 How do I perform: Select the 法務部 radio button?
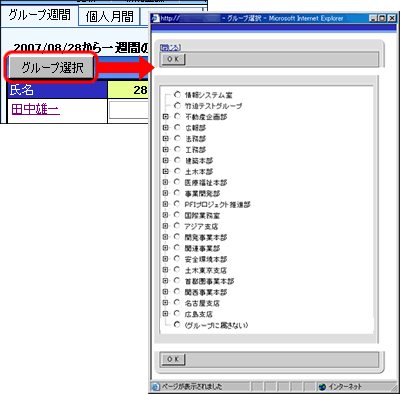177,138
